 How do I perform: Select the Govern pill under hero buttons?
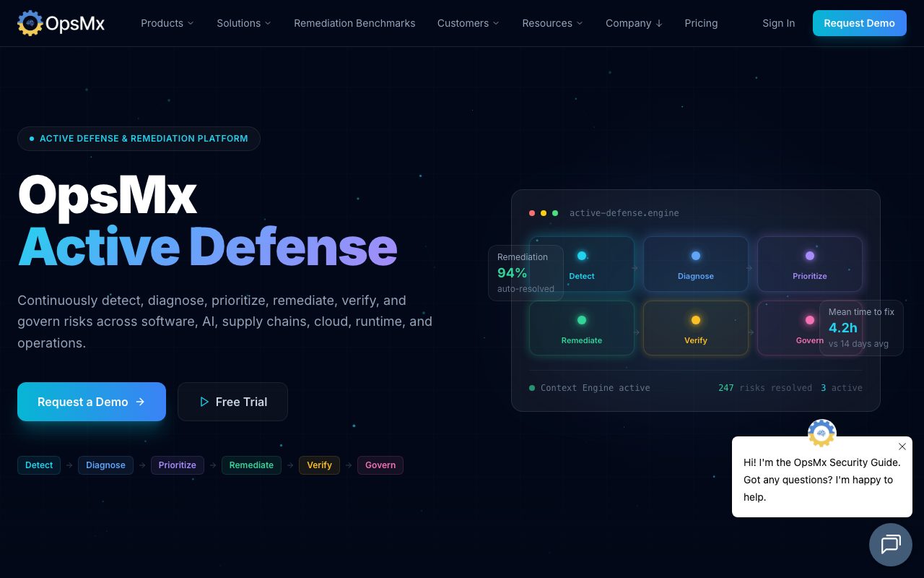pyautogui.click(x=380, y=465)
